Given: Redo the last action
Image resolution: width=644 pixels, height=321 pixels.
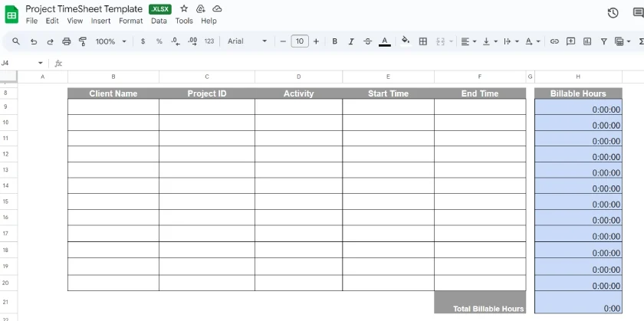Looking at the screenshot, I should pyautogui.click(x=50, y=41).
